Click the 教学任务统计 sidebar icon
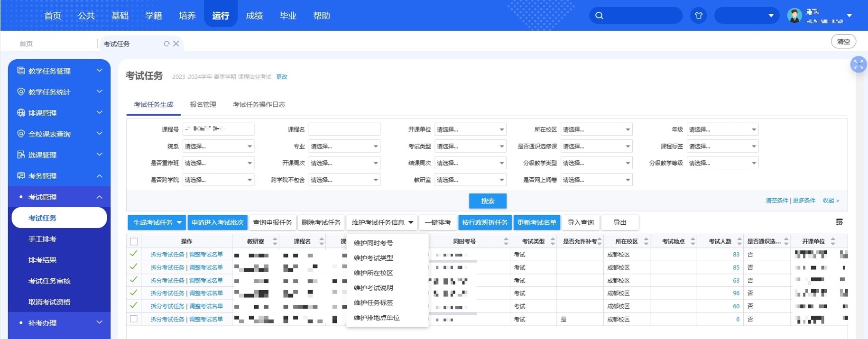 tap(21, 92)
